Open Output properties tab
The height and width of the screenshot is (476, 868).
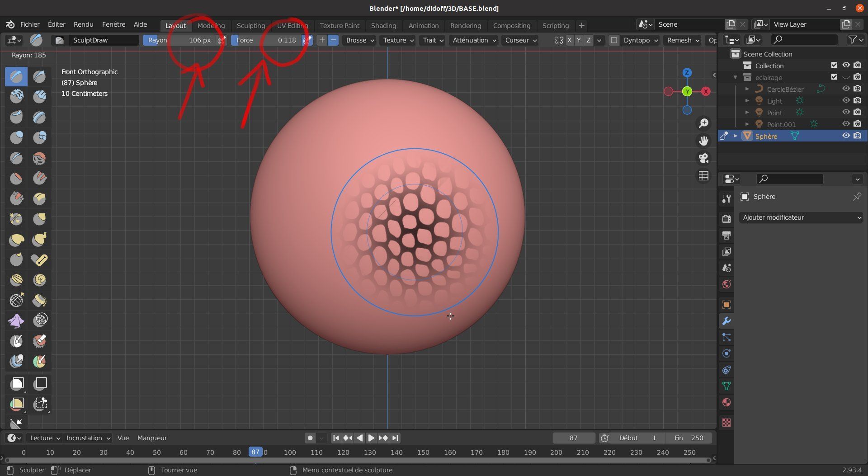coord(726,235)
